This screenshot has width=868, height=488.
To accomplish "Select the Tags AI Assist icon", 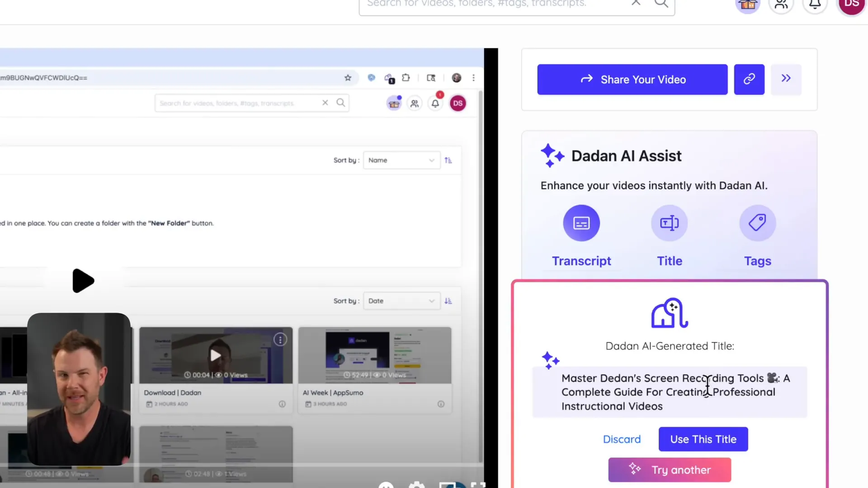I will pos(757,223).
